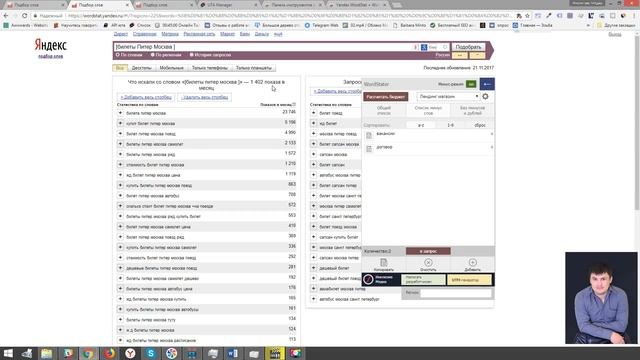Image resolution: width=640 pixels, height=360 pixels.
Task: Click 'Написать разработчикам' button
Action: point(423,280)
